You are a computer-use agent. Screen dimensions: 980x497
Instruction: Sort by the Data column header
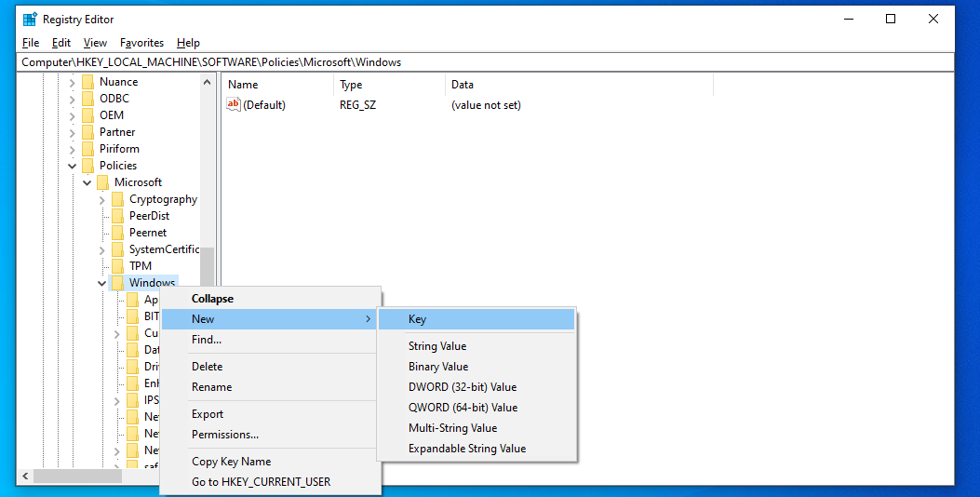(x=580, y=85)
